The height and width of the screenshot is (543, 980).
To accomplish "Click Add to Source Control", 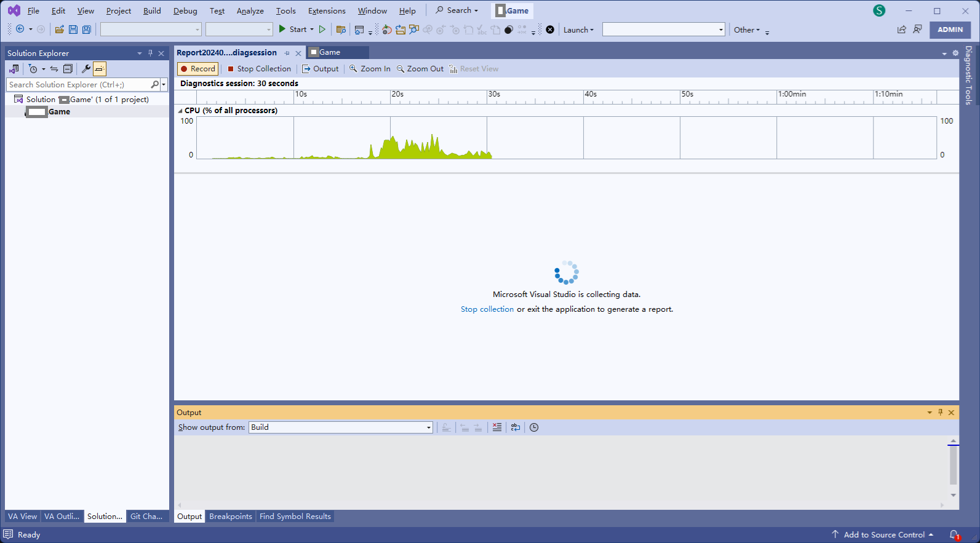I will pos(883,534).
